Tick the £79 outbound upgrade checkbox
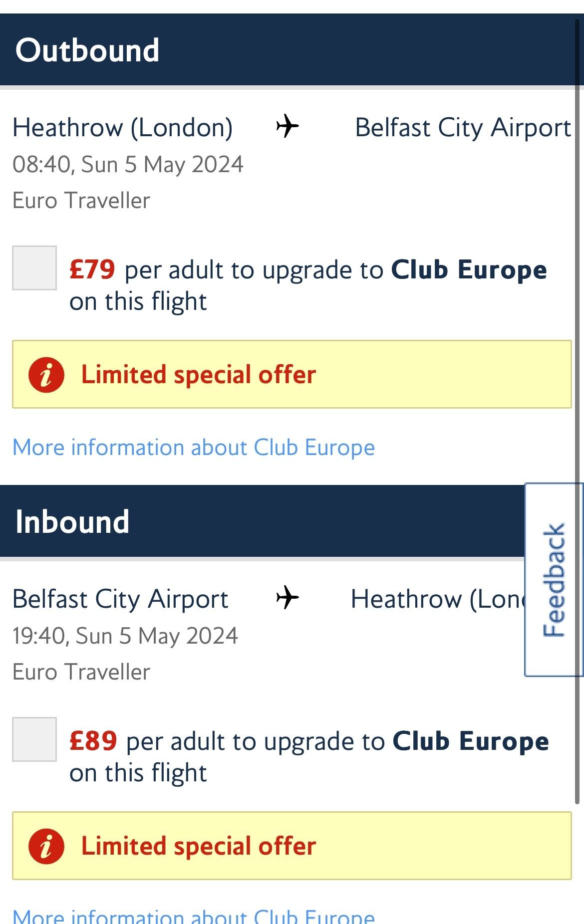Viewport: 584px width, 924px height. click(x=34, y=268)
